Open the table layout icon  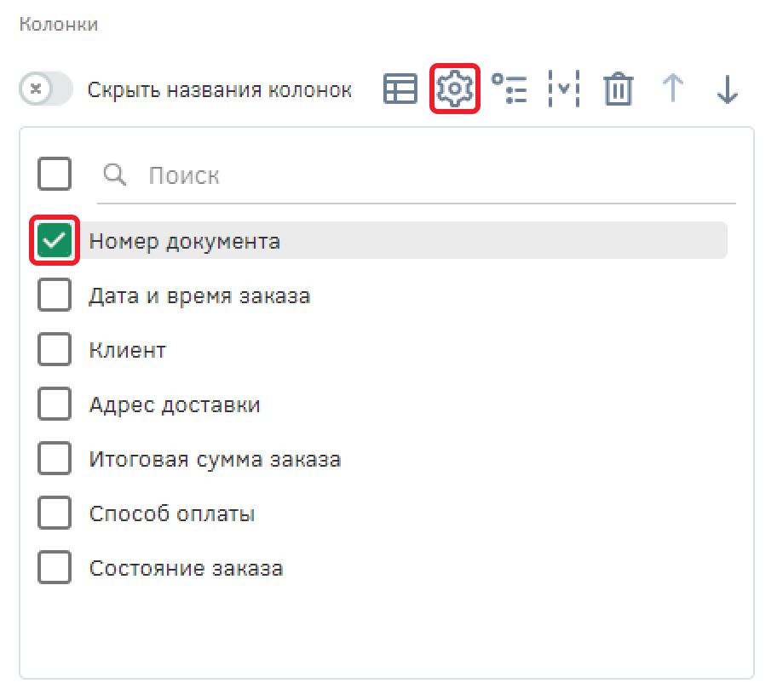click(x=400, y=89)
